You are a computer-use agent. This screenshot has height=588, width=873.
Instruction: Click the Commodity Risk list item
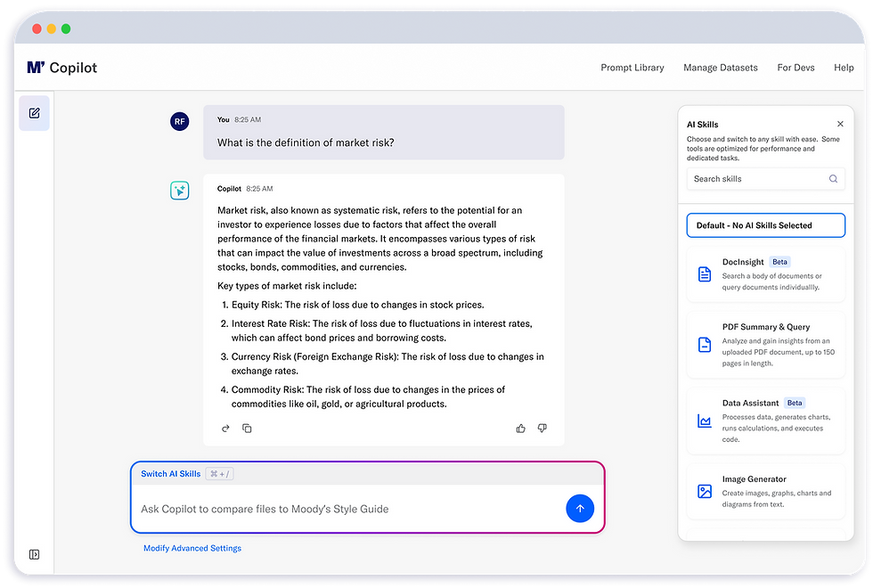[x=363, y=396]
